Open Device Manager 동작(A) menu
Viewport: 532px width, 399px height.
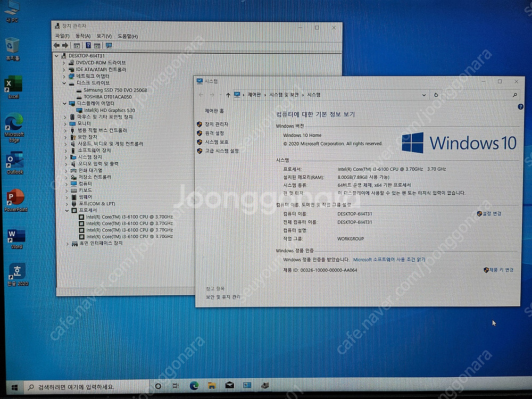pos(83,36)
